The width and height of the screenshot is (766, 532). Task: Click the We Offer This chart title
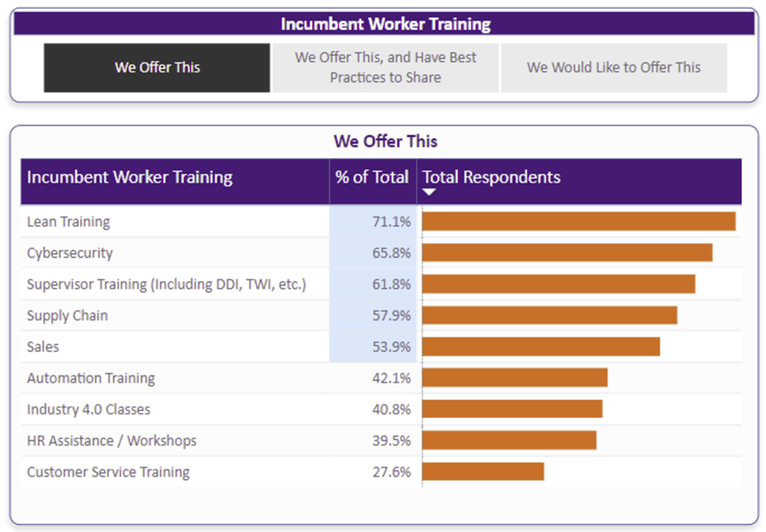click(x=385, y=141)
